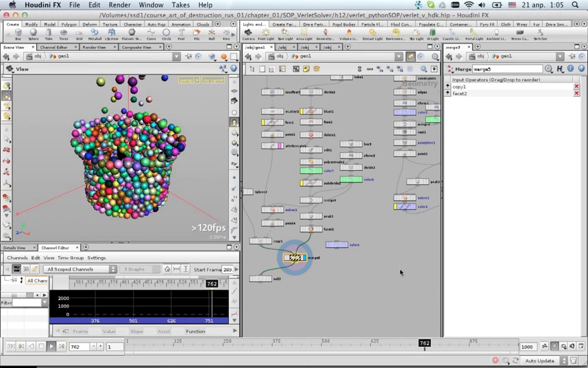Switch the channel editor to dopesheet mode

pyautogui.click(x=35, y=269)
